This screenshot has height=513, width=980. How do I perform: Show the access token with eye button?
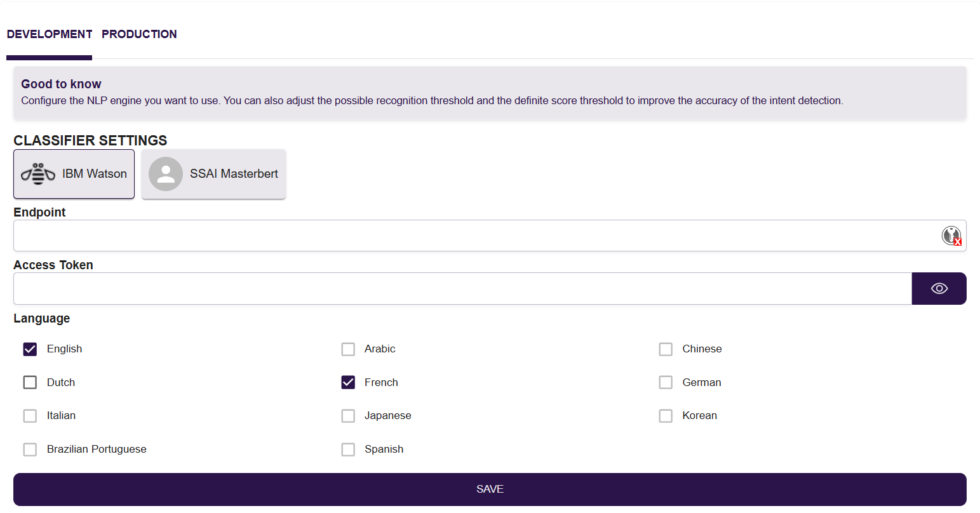(x=939, y=288)
